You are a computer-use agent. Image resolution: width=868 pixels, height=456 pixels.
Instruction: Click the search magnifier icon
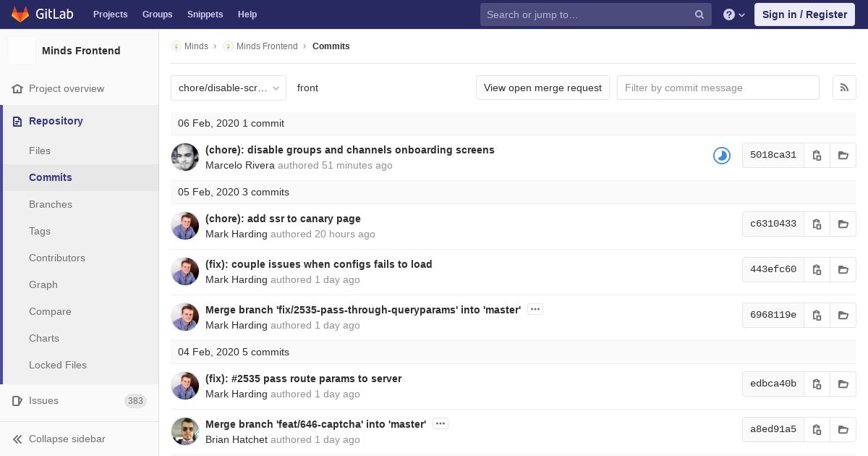click(x=699, y=14)
